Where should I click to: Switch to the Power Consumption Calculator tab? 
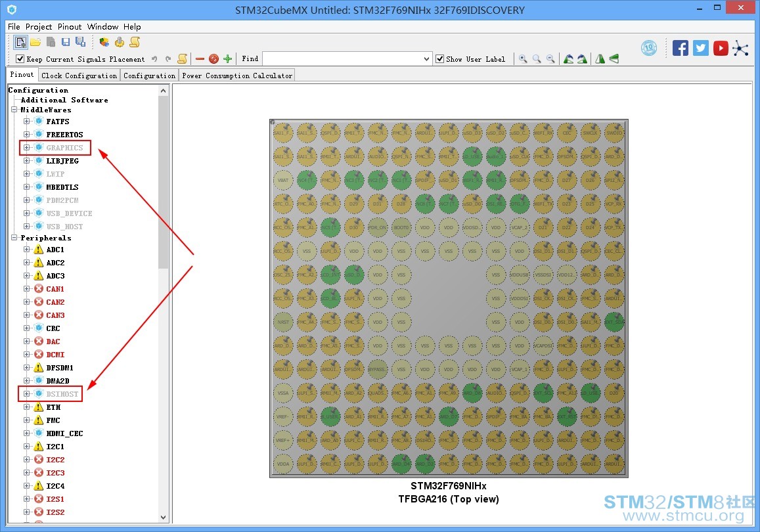point(237,76)
